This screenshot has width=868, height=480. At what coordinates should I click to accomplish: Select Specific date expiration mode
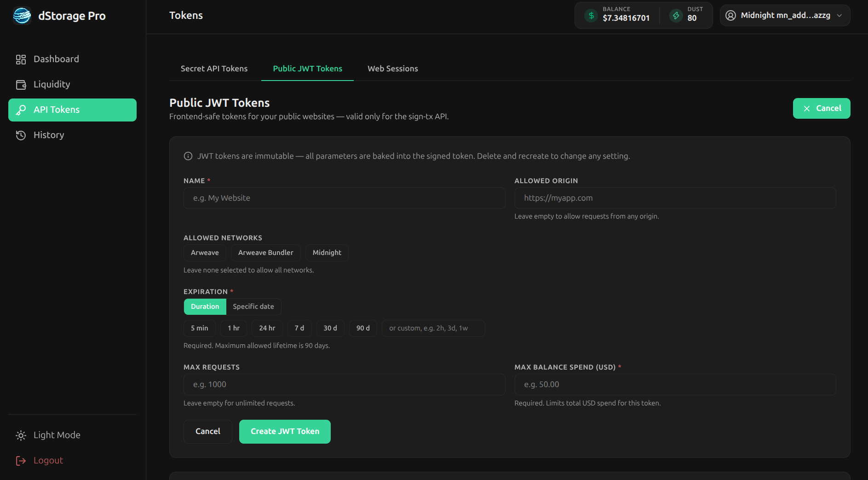tap(253, 307)
